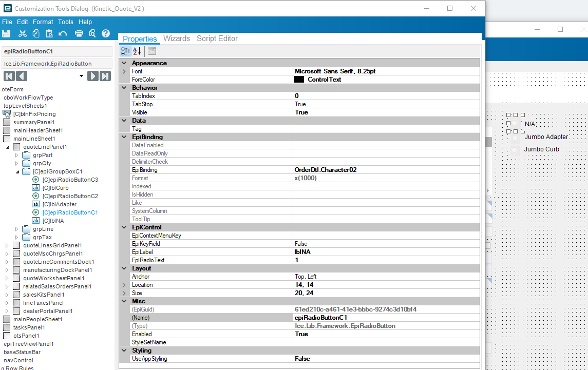Open the File menu
Screen dimensions: 588x370
coord(7,22)
